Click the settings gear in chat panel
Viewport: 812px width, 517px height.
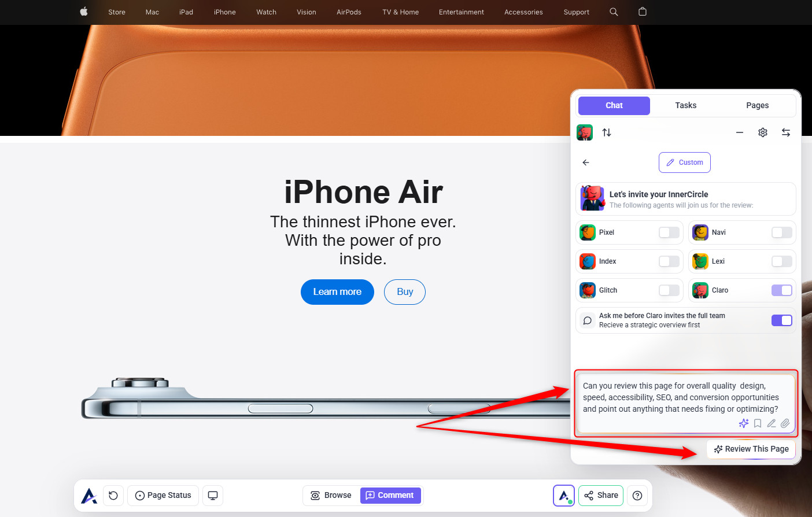762,132
